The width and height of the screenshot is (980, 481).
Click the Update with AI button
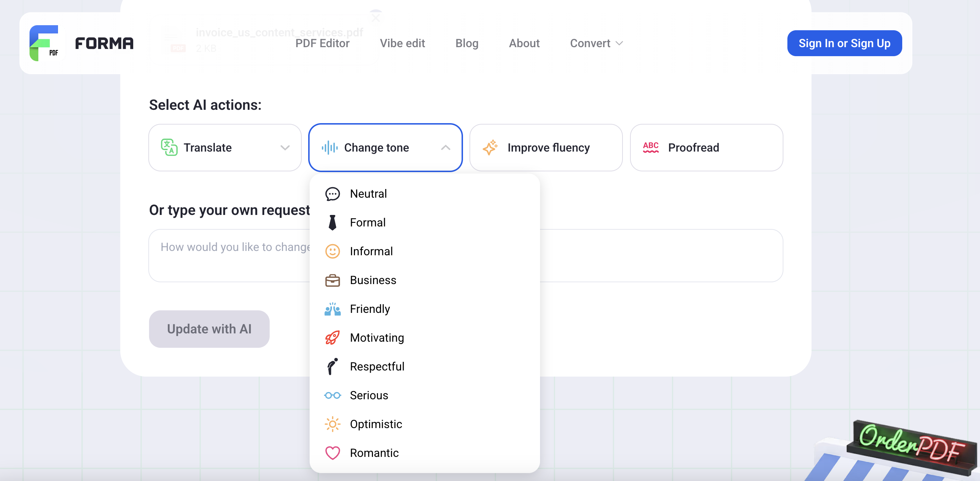coord(209,329)
